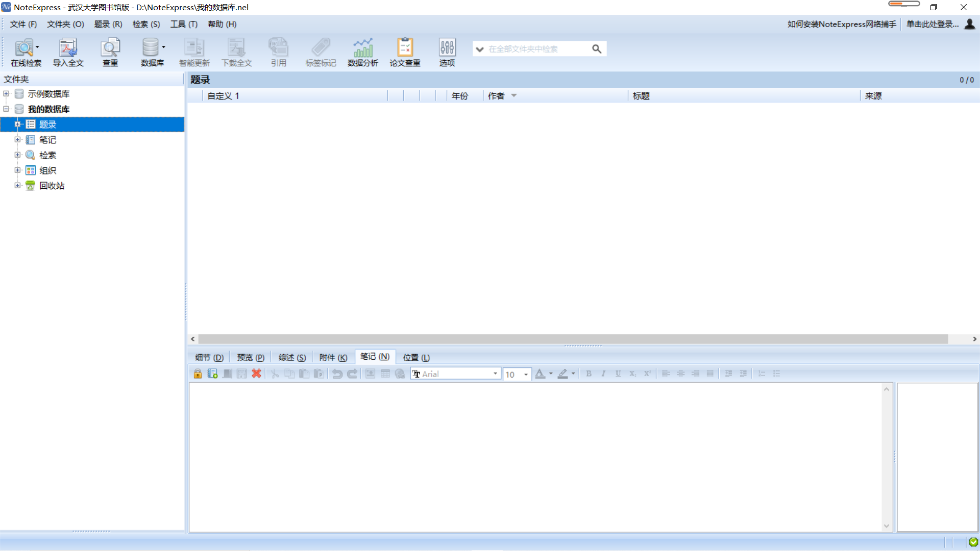Open the 帮助 (H) menu
Image resolution: width=980 pixels, height=551 pixels.
[x=222, y=24]
